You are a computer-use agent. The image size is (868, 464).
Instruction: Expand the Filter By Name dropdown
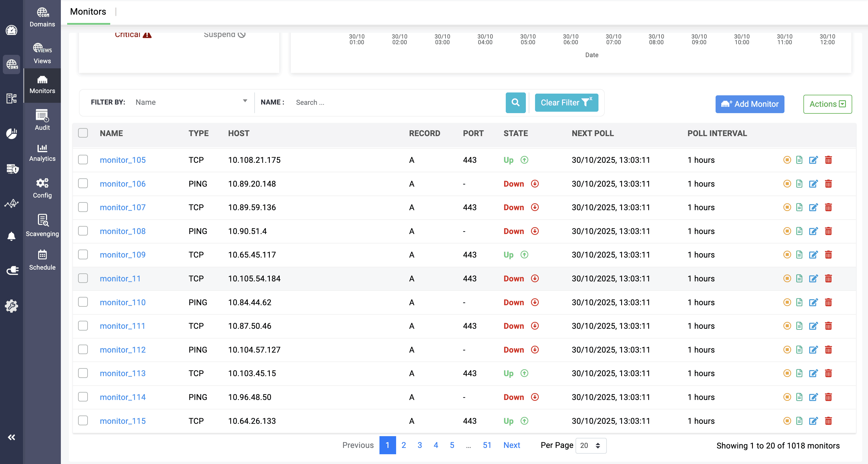(191, 102)
